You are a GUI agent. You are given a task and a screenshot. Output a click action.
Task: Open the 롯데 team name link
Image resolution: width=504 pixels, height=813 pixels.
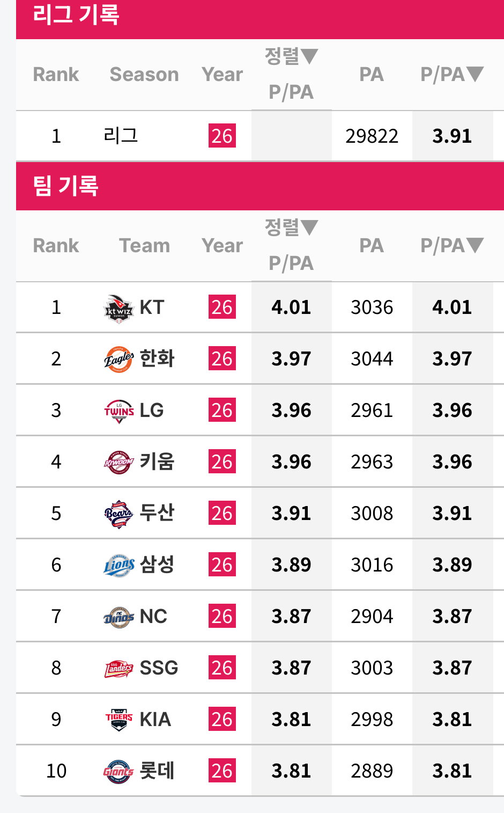(157, 771)
